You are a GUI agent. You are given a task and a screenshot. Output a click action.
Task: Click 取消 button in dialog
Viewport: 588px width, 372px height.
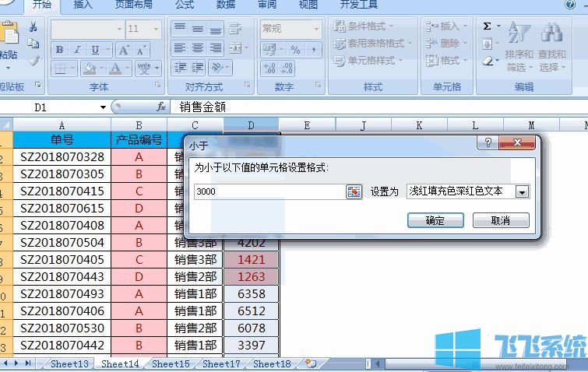click(x=501, y=220)
